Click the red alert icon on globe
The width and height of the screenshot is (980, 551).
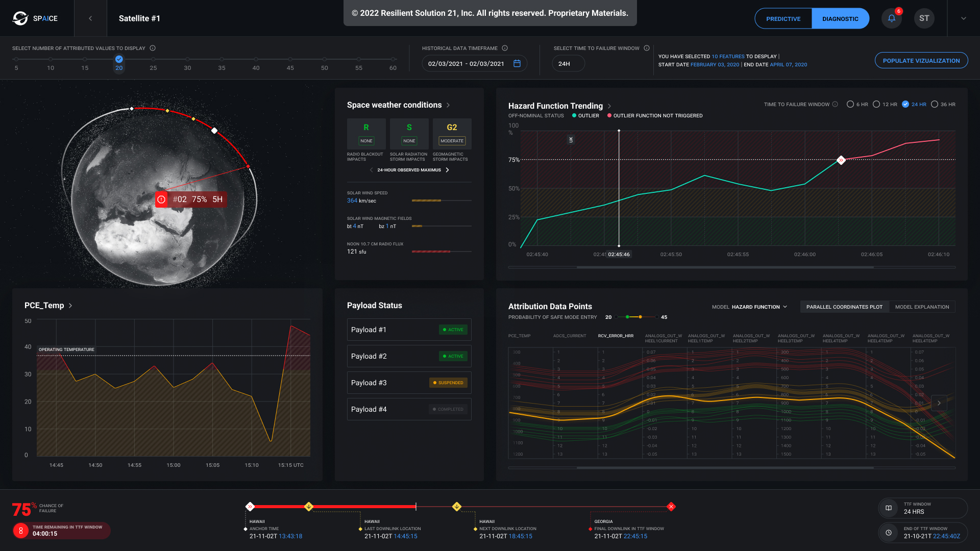coord(161,199)
